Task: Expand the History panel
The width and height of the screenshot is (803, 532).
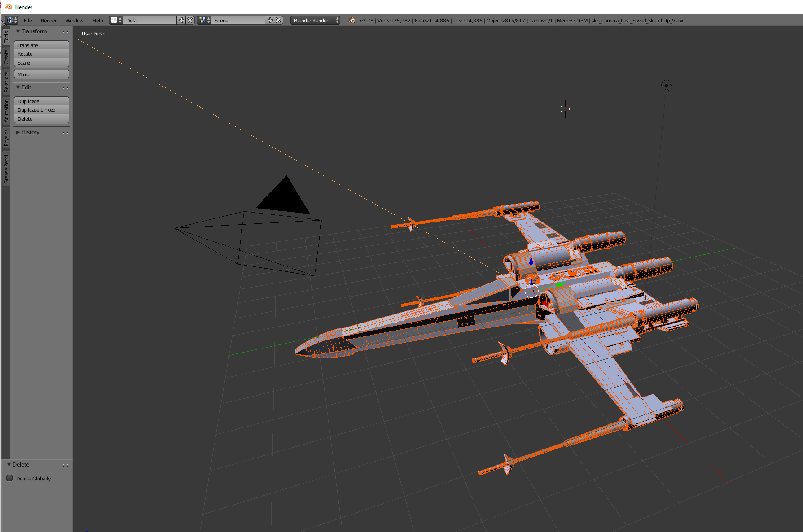Action: coord(18,132)
